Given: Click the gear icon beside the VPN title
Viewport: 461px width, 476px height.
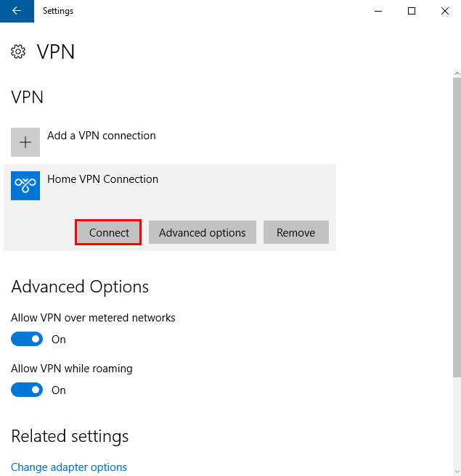Looking at the screenshot, I should click(x=18, y=52).
